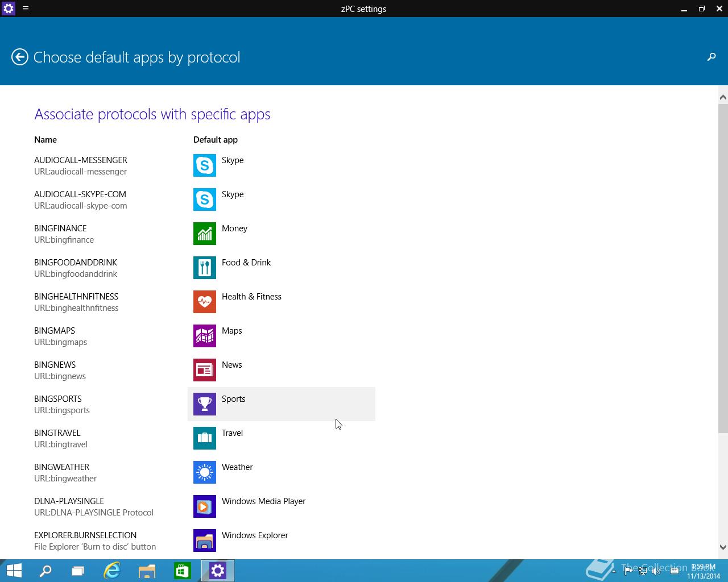
Task: Select the Windows Explorer label
Action: click(255, 535)
